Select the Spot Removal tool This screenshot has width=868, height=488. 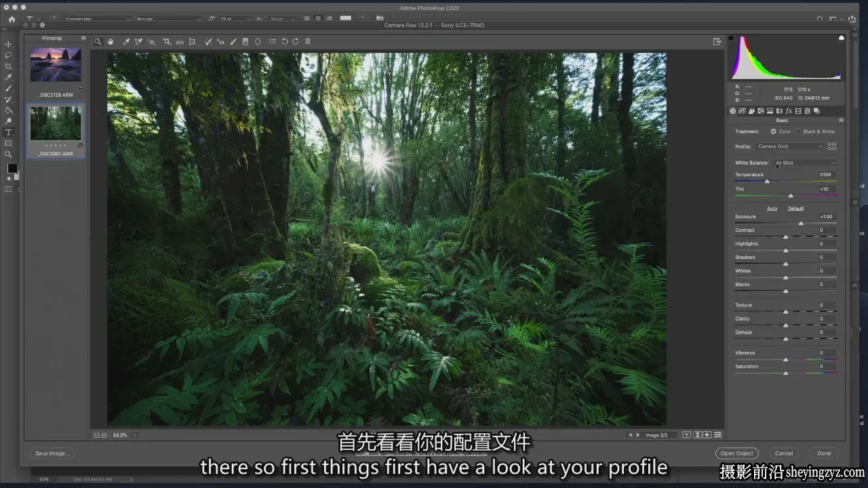coord(208,41)
